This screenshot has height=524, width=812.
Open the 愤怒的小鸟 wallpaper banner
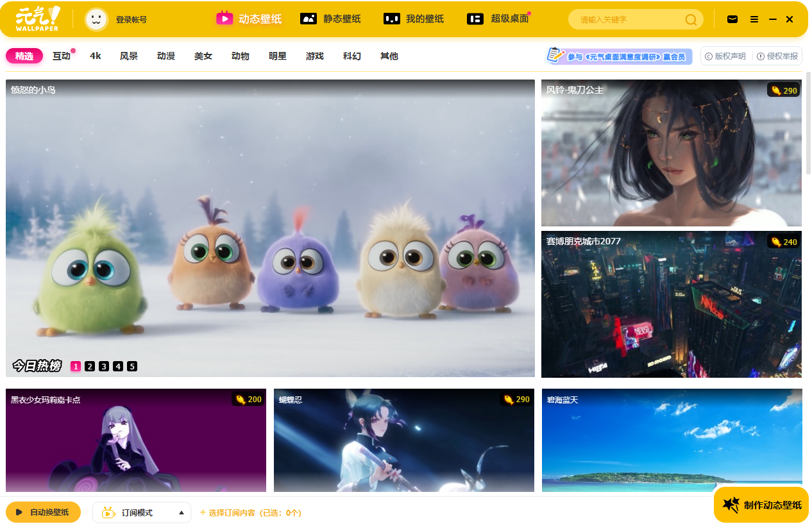[x=270, y=228]
